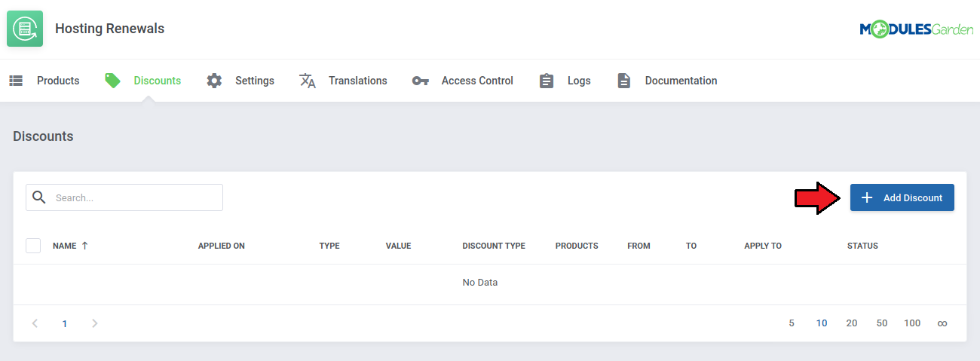Click the Documentation page icon
The height and width of the screenshot is (361, 980).
623,81
